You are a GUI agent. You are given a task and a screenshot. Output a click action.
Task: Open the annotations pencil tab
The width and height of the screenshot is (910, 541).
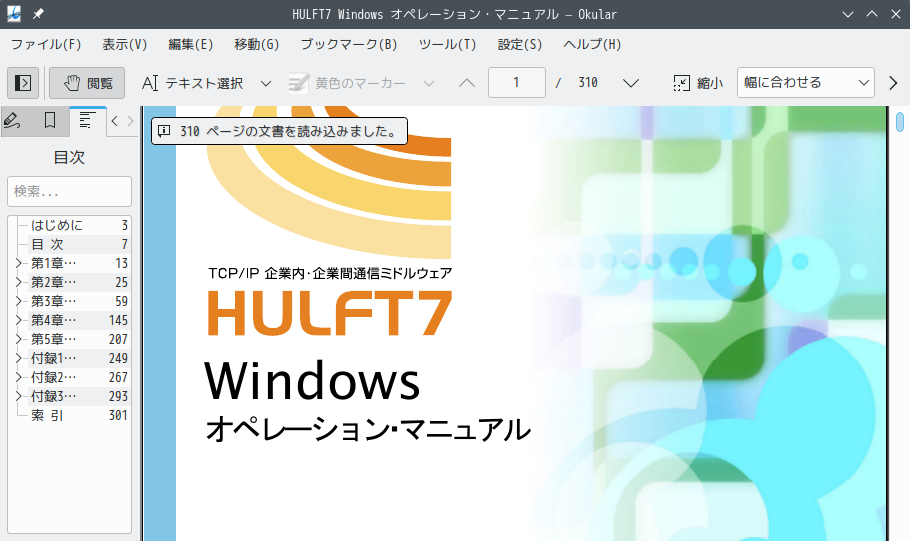click(12, 121)
